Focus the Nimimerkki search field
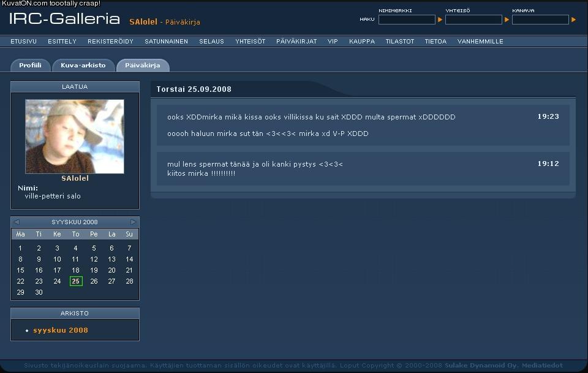 [407, 20]
